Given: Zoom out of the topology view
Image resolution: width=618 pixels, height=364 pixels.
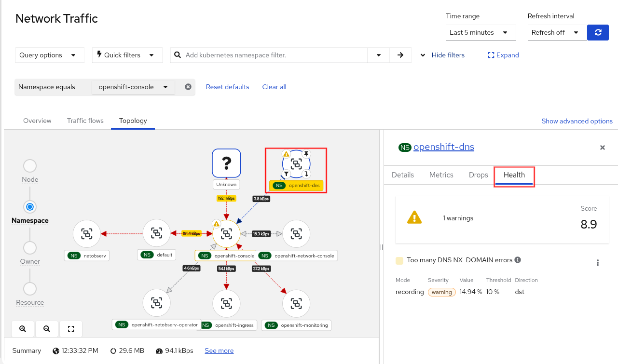Looking at the screenshot, I should [47, 329].
